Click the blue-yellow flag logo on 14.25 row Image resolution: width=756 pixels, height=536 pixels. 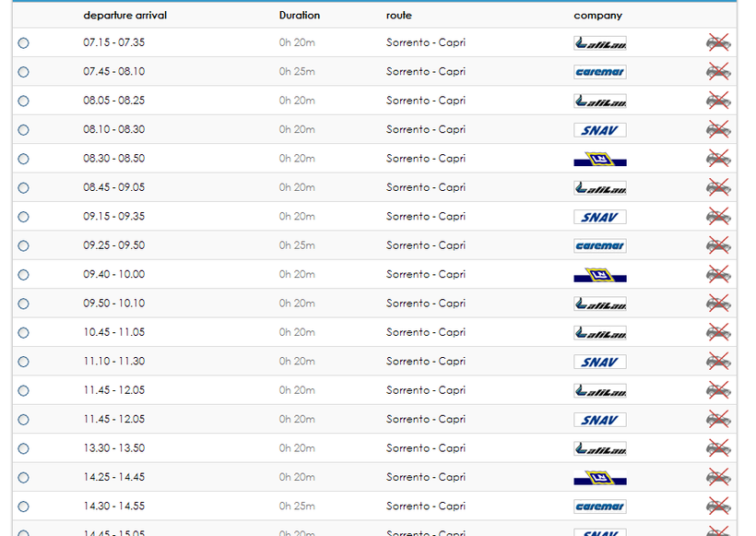pos(599,478)
